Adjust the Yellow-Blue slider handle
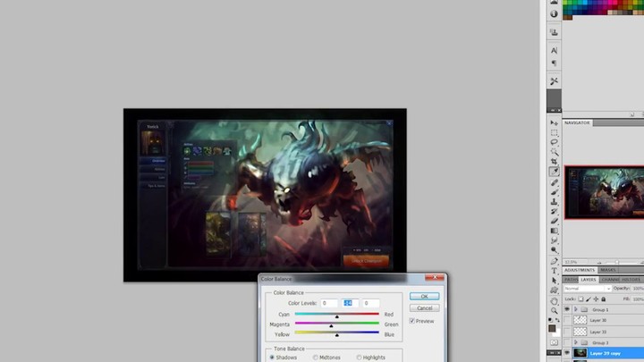Image resolution: width=644 pixels, height=362 pixels. (x=337, y=335)
